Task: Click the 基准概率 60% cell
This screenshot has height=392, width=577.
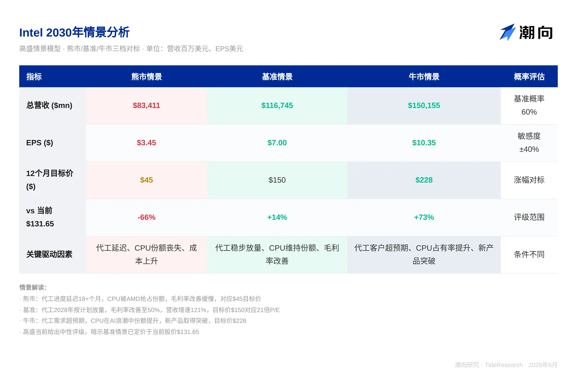Action: click(529, 105)
